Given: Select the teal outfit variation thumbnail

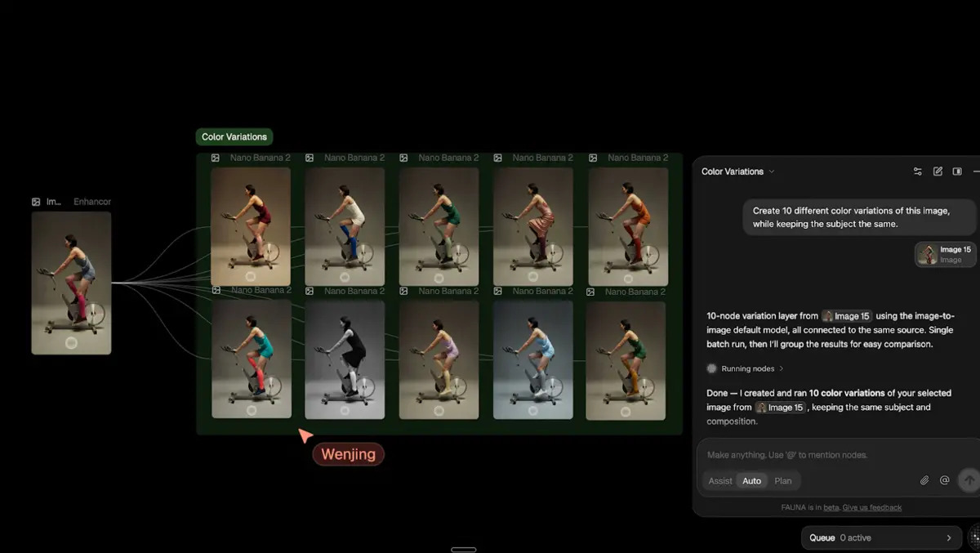Looking at the screenshot, I should (x=251, y=359).
